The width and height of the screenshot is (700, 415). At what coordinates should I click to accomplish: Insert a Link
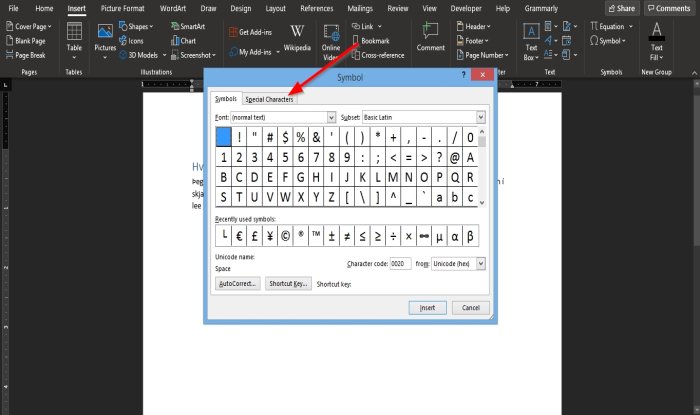click(x=362, y=26)
